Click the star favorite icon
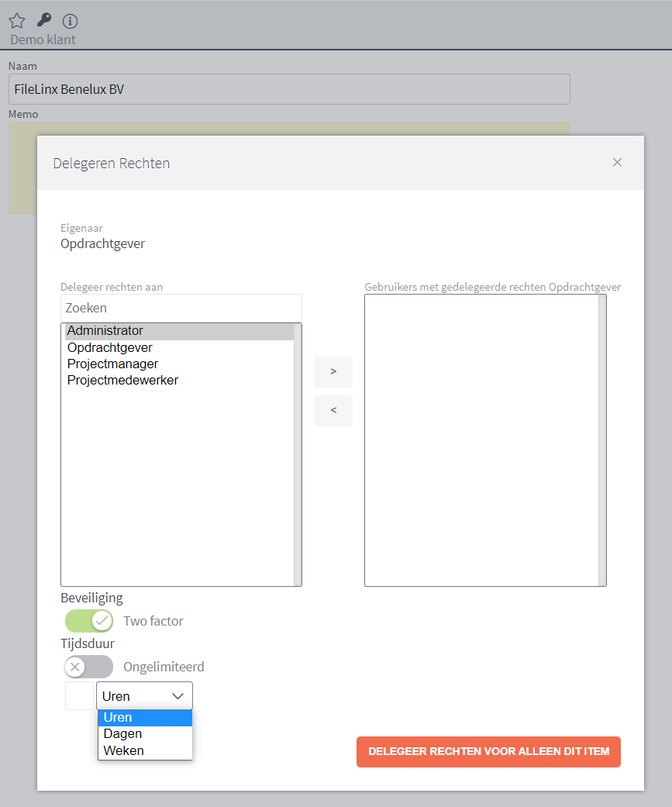 [16, 21]
